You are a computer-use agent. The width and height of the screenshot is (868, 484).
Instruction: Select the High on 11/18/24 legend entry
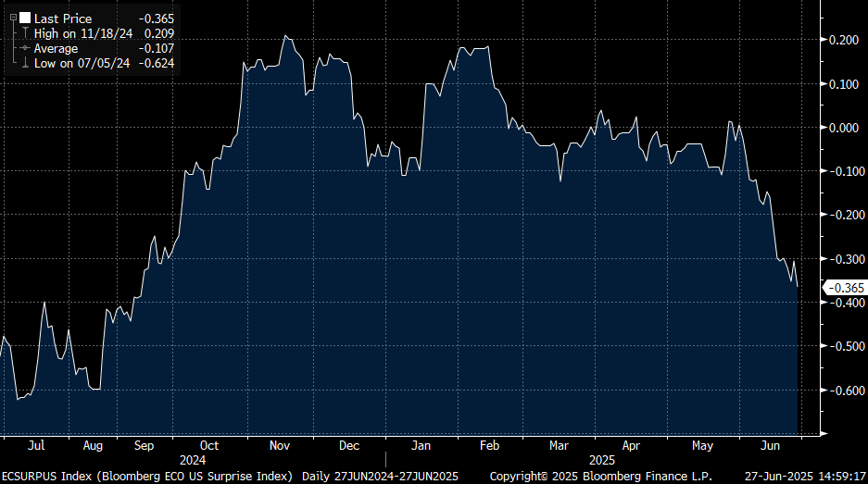(78, 33)
